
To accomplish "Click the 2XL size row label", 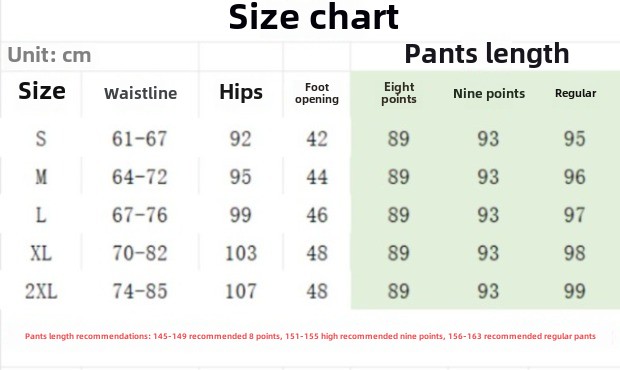I will tap(41, 291).
